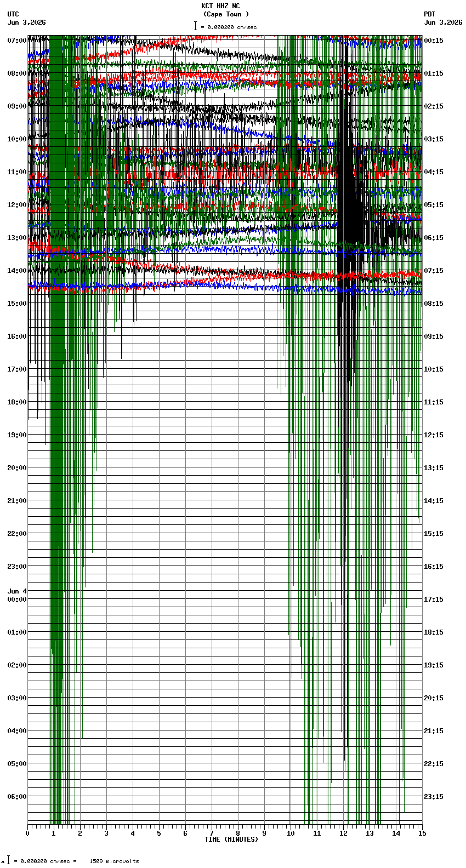
Task: Click the '1509 microvolts' footer scale text
Action: tap(114, 861)
